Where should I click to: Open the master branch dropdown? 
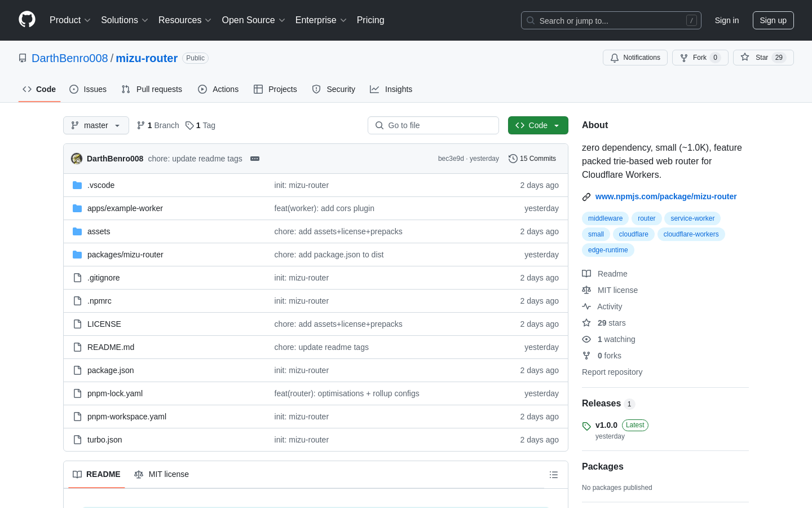[x=96, y=125]
